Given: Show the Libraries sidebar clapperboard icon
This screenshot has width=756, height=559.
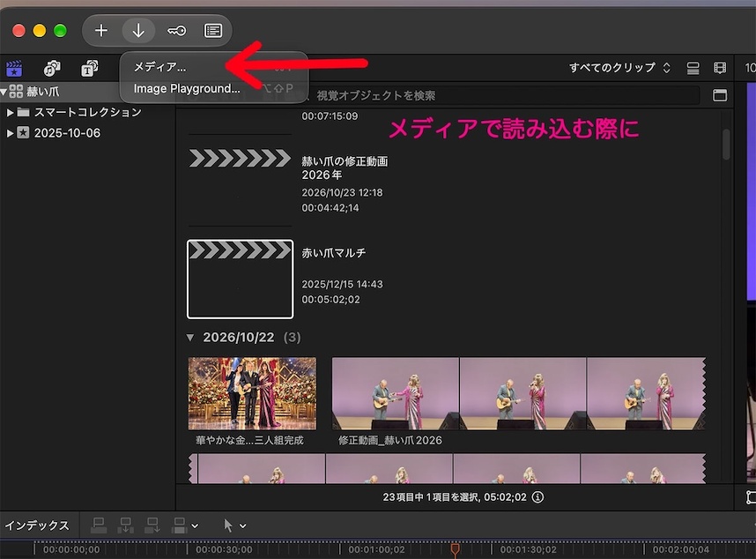Looking at the screenshot, I should click(x=14, y=68).
